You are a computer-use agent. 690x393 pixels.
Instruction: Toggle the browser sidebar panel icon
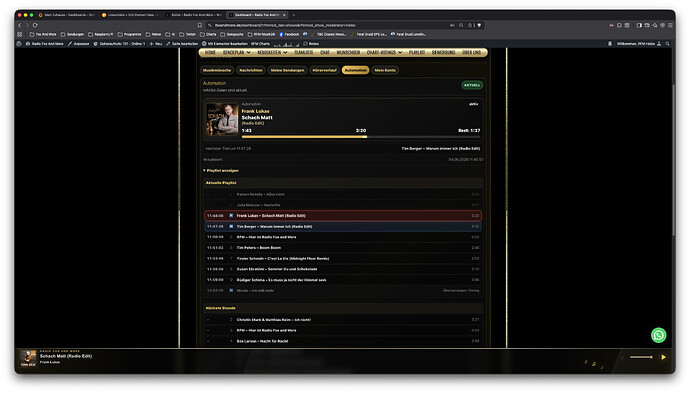(639, 26)
